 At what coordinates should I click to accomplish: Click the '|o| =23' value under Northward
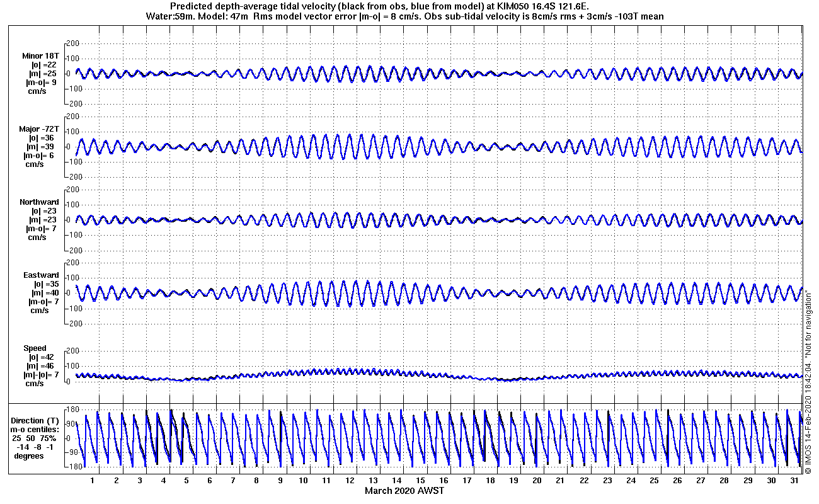pos(44,211)
